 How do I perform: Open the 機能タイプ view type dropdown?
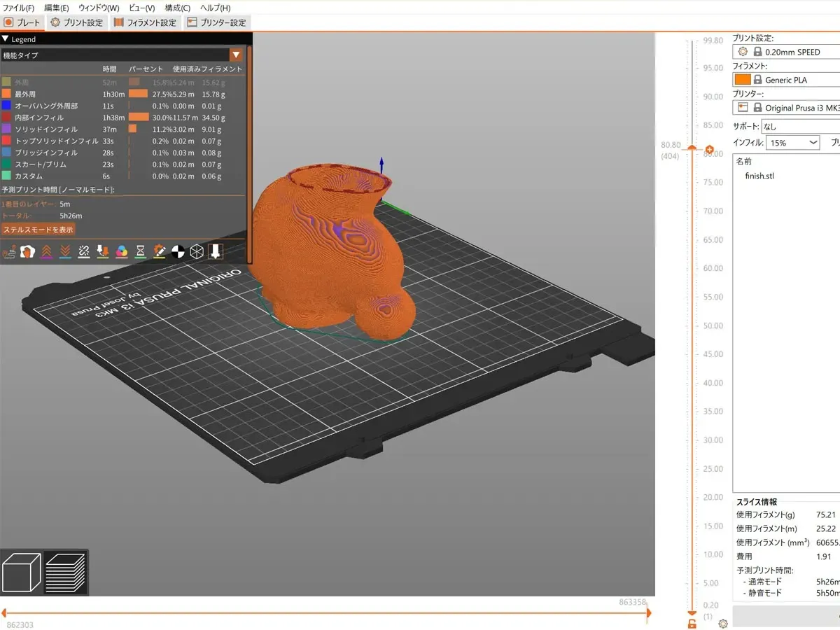coord(236,55)
